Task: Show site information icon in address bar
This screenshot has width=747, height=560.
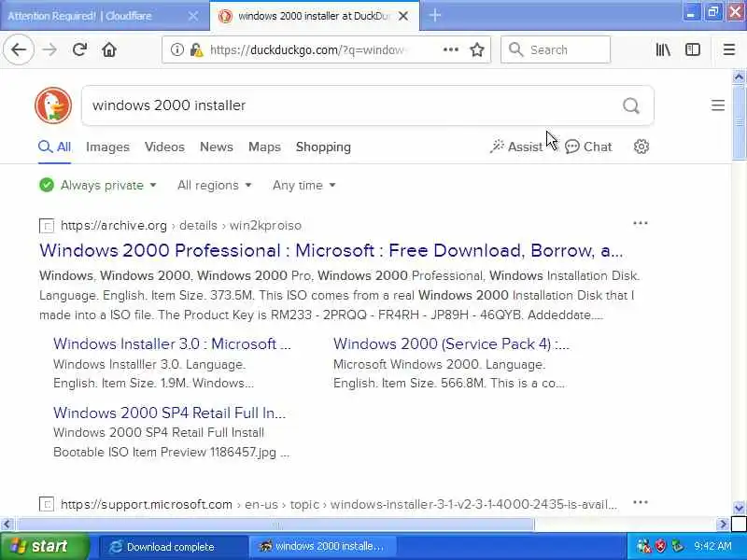Action: click(x=176, y=49)
